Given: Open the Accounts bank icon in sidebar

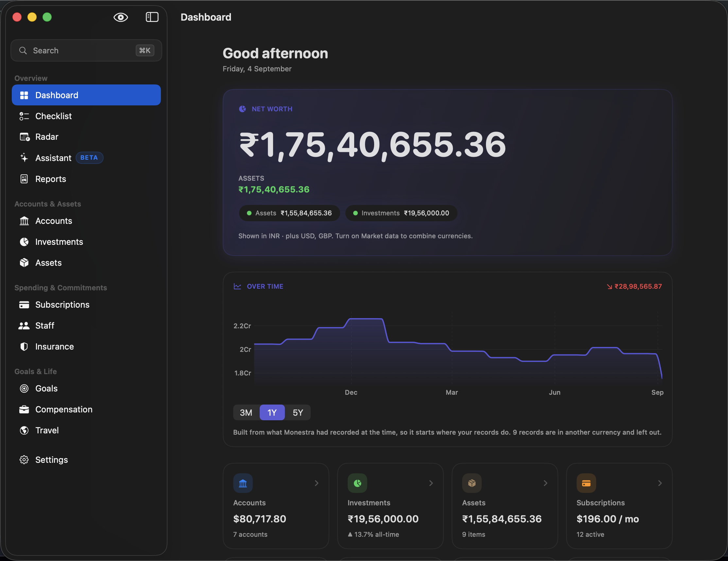Looking at the screenshot, I should (24, 221).
